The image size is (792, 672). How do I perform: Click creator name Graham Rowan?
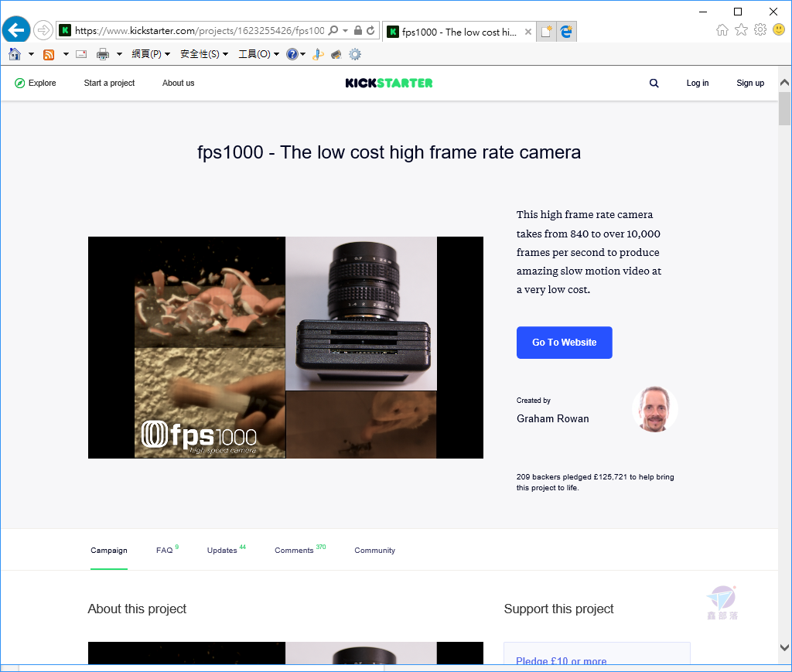click(x=552, y=418)
